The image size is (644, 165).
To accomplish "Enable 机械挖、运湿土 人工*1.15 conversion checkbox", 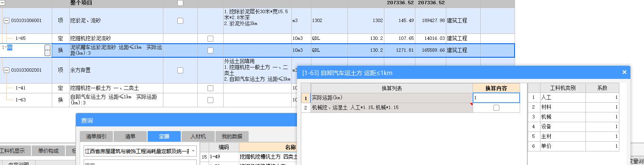I will pos(496,108).
